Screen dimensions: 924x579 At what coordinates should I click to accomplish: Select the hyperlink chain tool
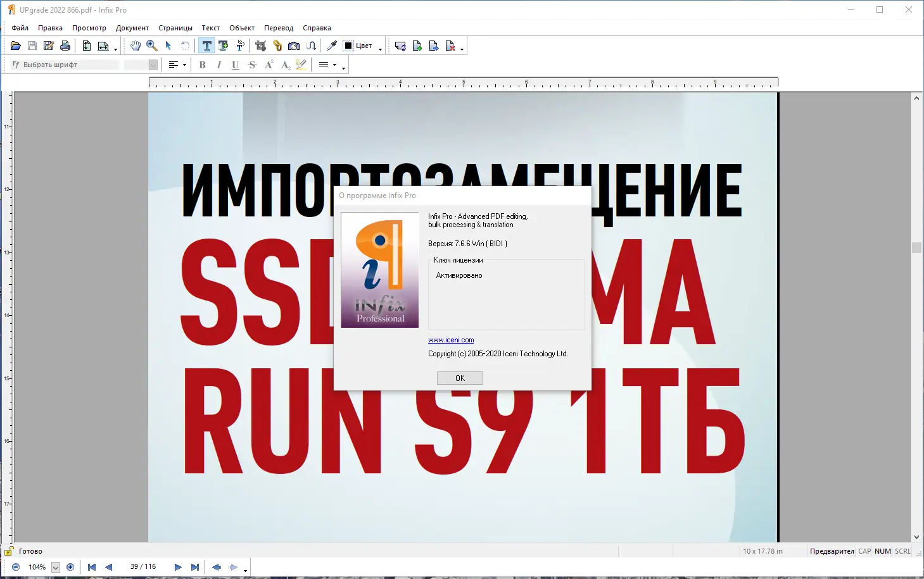[x=277, y=45]
